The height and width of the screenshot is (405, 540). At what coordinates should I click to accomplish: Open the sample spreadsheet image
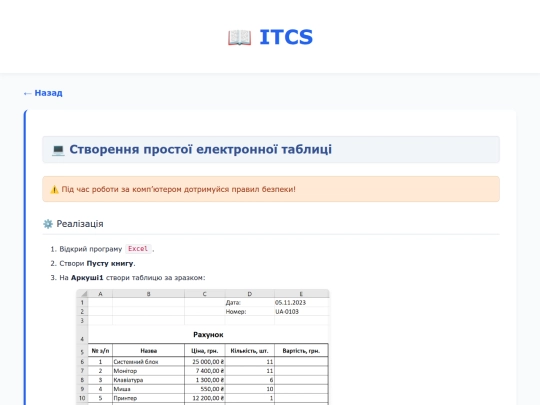(x=203, y=347)
